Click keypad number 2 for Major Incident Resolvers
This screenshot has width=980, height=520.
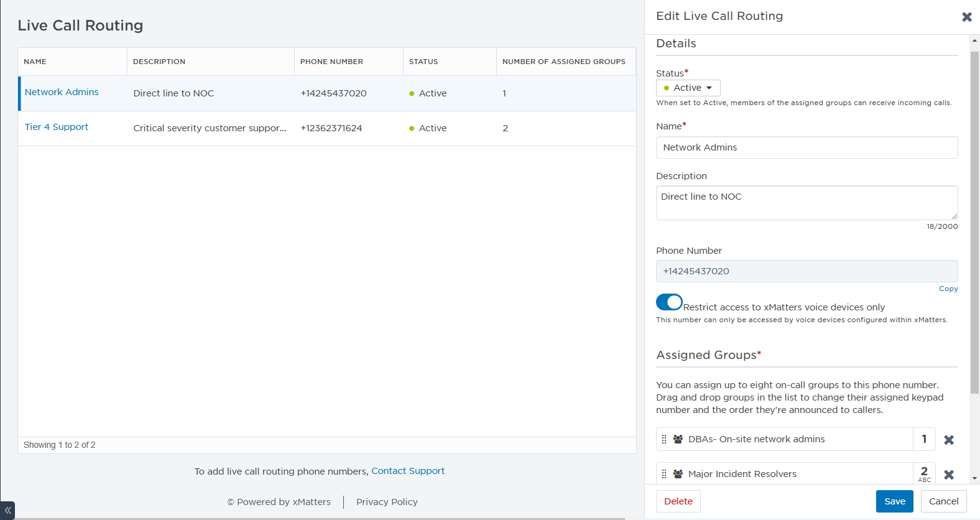[924, 474]
